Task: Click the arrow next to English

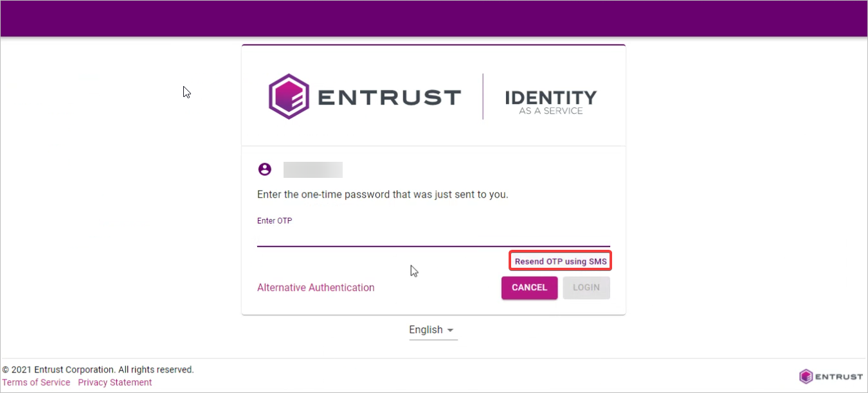Action: [450, 331]
